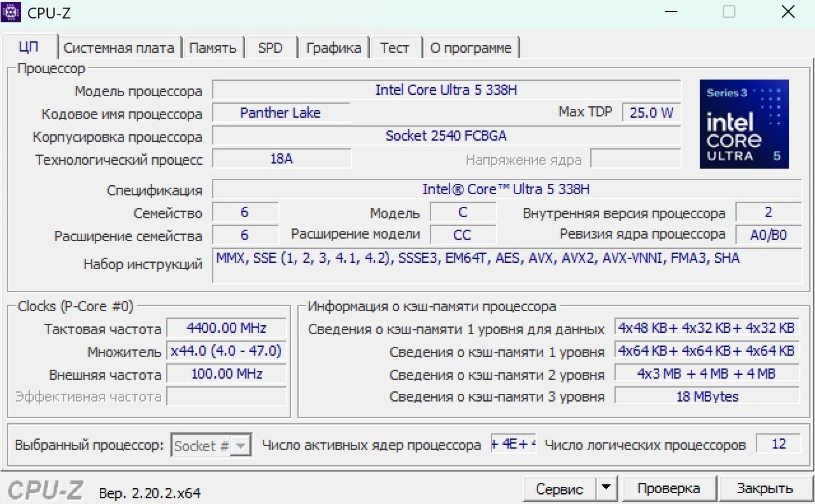Click the L1 data cache value 4x48 KB+ 4x32 KB+ 4x32 KB
This screenshot has height=504, width=815.
click(707, 328)
